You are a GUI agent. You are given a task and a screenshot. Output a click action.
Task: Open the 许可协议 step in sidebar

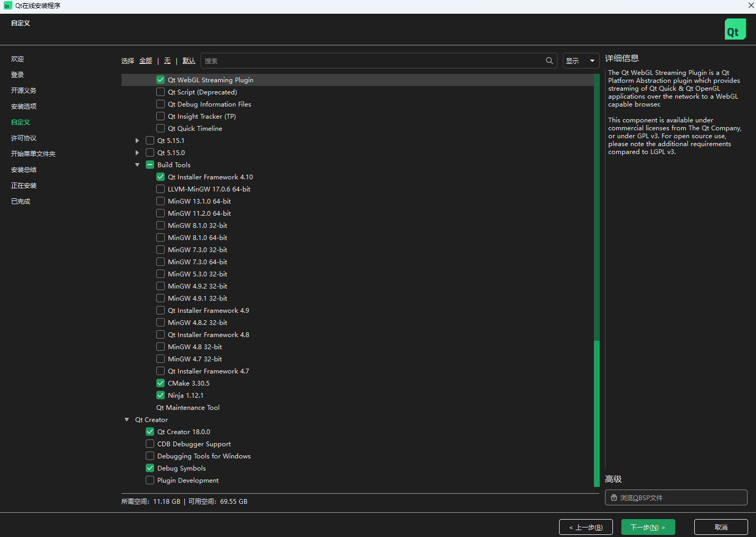coord(24,138)
